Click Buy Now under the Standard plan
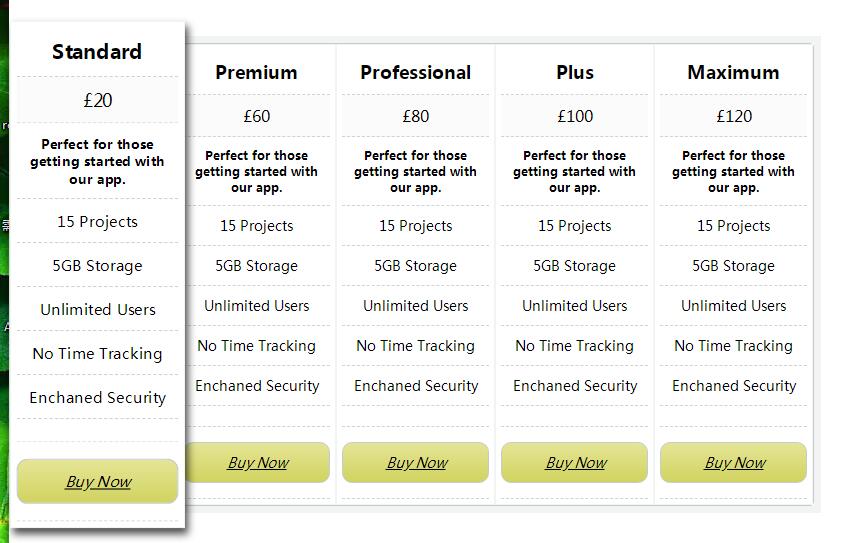 pyautogui.click(x=98, y=482)
